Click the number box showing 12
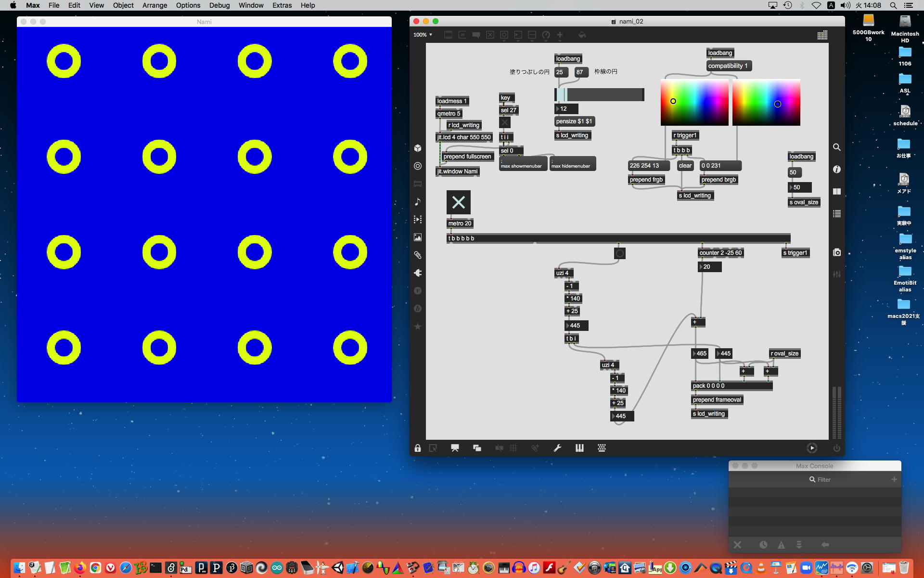 point(566,109)
